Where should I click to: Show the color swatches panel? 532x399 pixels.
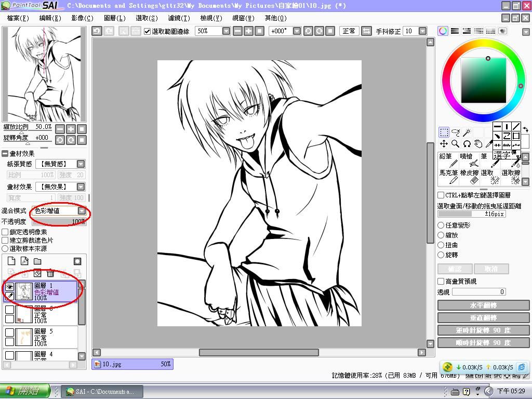(x=490, y=31)
